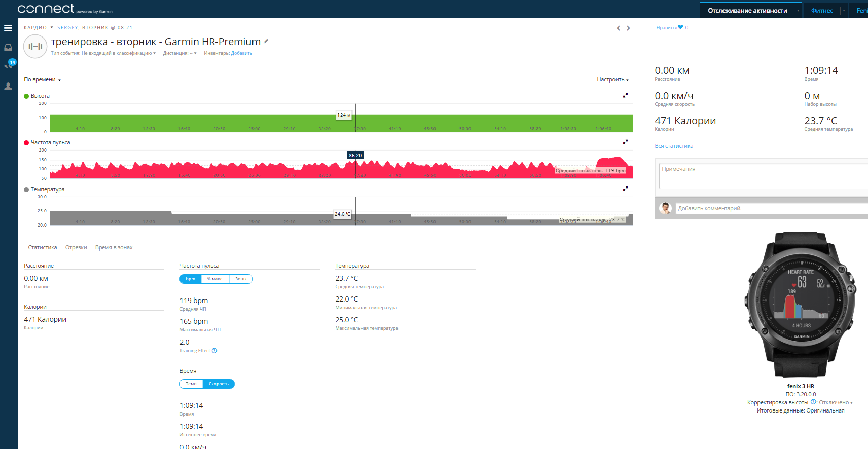Open the inbox icon in sidebar
Image resolution: width=868 pixels, height=449 pixels.
8,47
